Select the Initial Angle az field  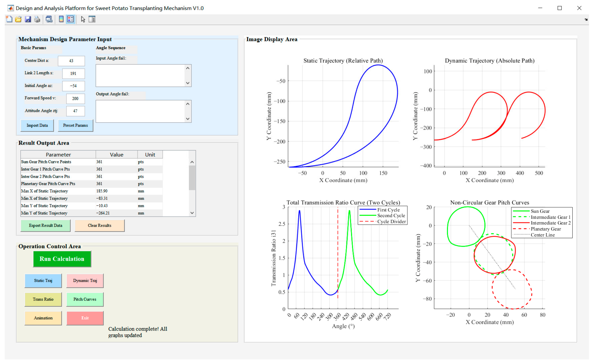point(73,86)
